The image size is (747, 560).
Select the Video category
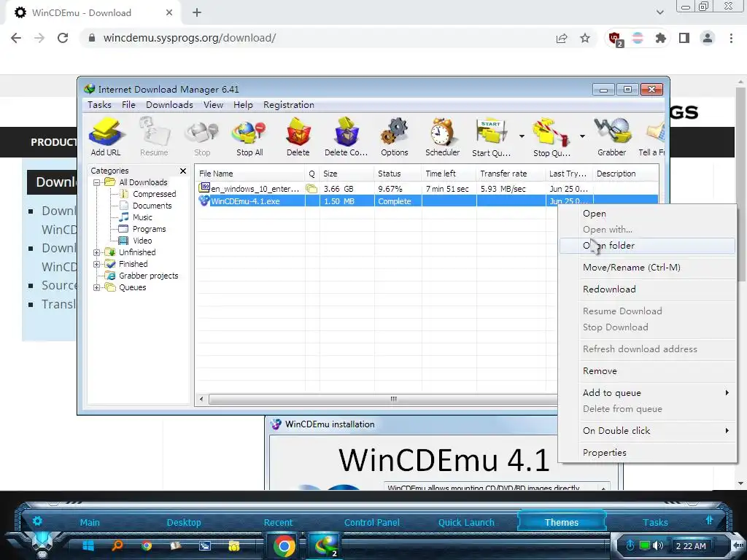pos(142,241)
